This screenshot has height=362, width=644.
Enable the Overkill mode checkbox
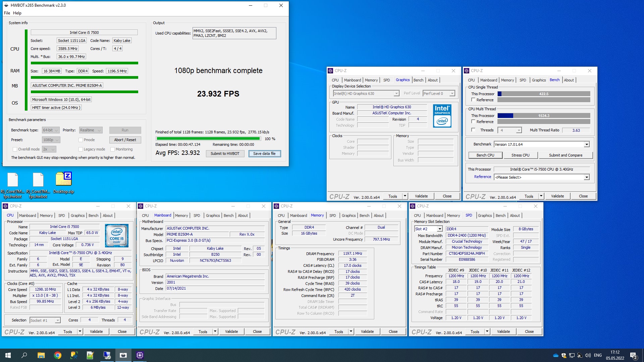(x=15, y=149)
